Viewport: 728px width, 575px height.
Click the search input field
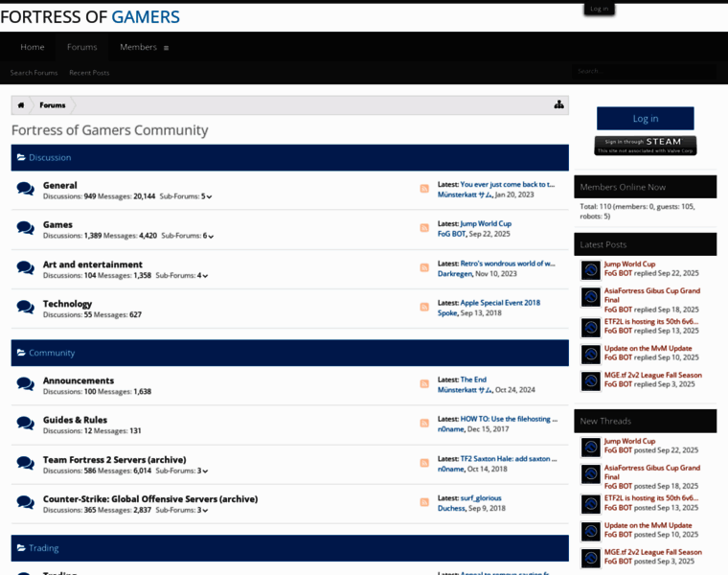[x=644, y=71]
